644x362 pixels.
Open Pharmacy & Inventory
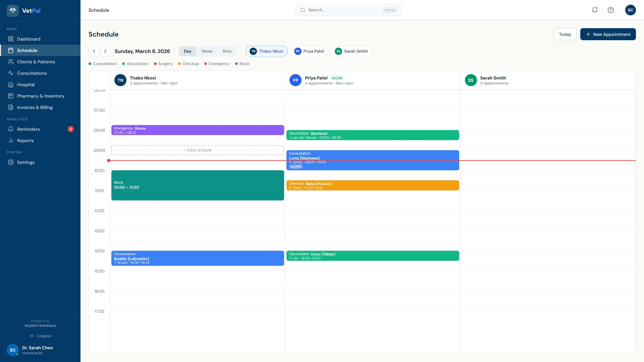pos(41,96)
